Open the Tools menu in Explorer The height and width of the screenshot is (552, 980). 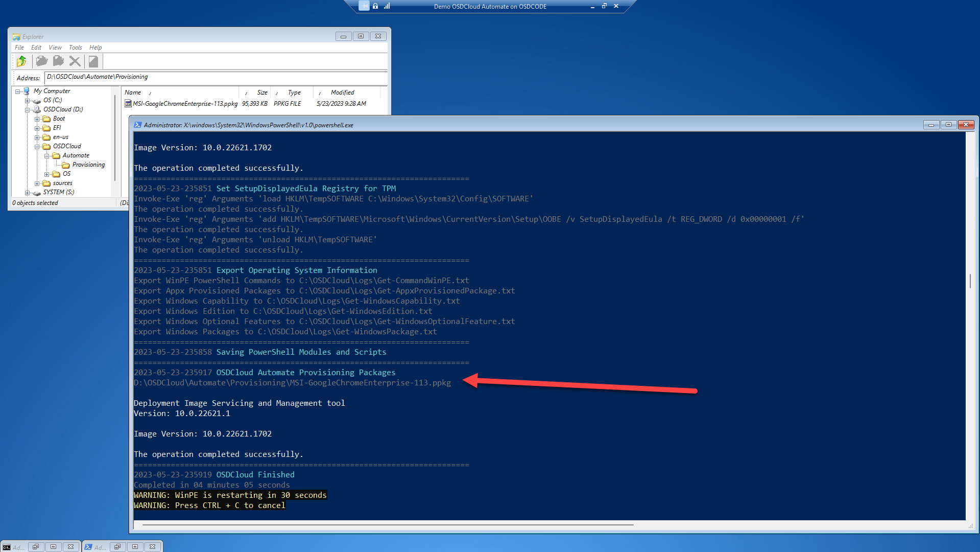tap(75, 48)
